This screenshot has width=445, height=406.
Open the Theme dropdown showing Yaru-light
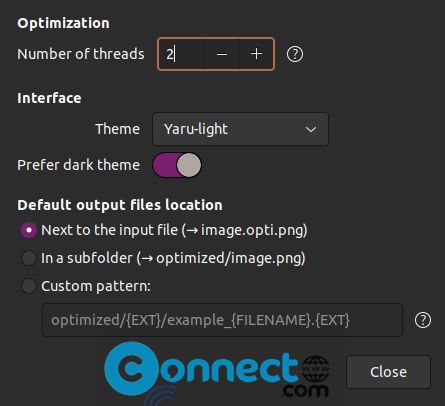240,129
